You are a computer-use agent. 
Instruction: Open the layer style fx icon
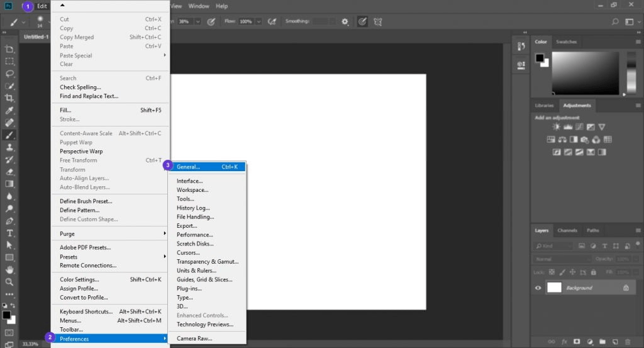(563, 342)
